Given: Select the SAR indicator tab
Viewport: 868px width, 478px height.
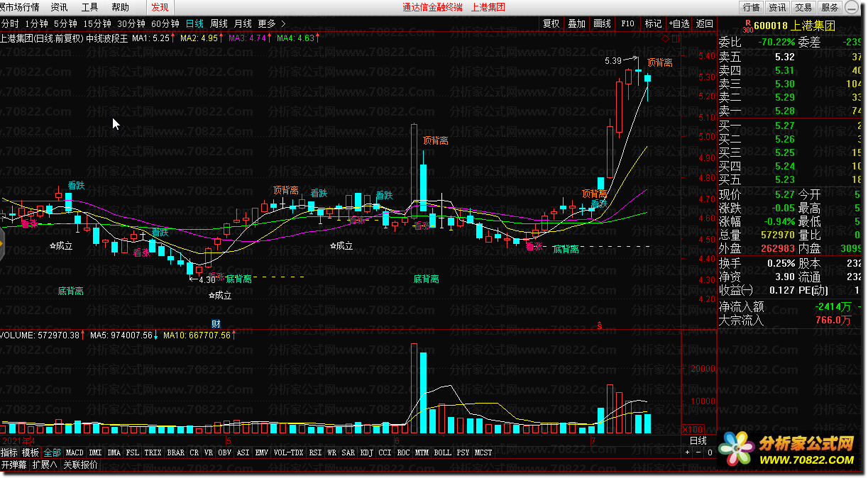Looking at the screenshot, I should click(348, 452).
